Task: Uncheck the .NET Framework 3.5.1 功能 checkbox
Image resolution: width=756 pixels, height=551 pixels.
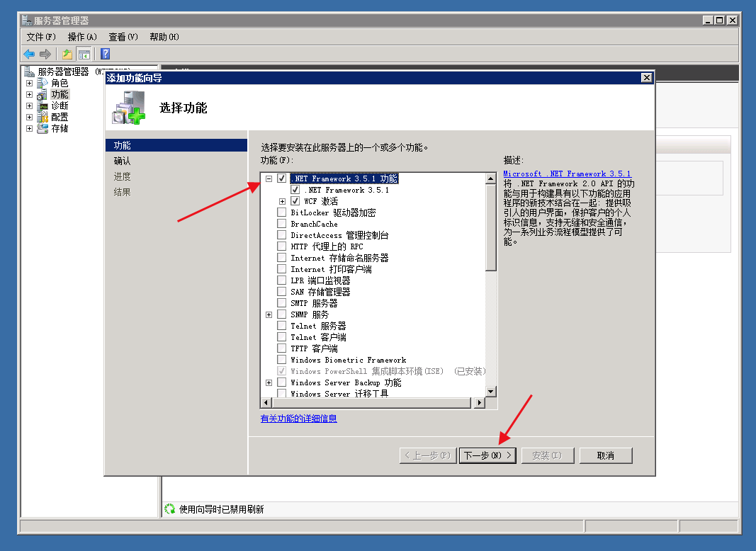Action: coord(282,178)
